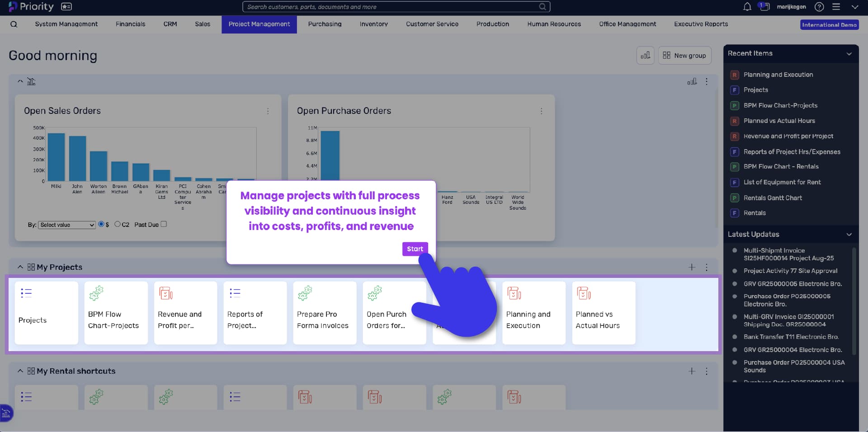Screen dimensions: 868x432
Task: Open the Financials menu
Action: tap(130, 24)
